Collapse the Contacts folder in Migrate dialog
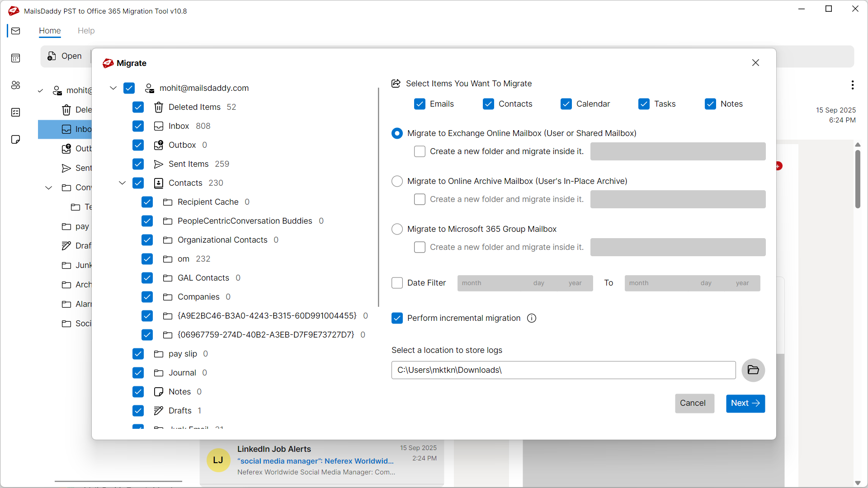 pyautogui.click(x=122, y=183)
